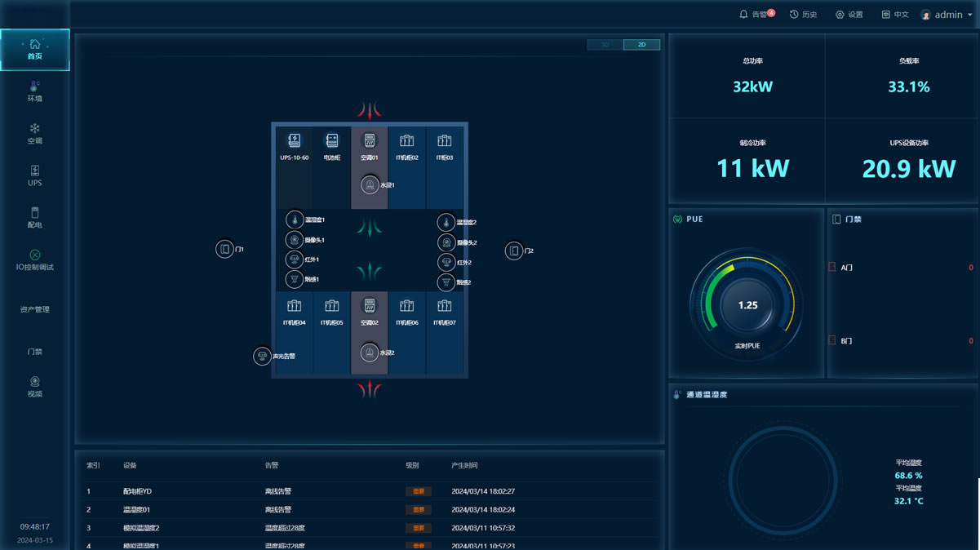Open the 空调01 air conditioner unit

click(369, 141)
